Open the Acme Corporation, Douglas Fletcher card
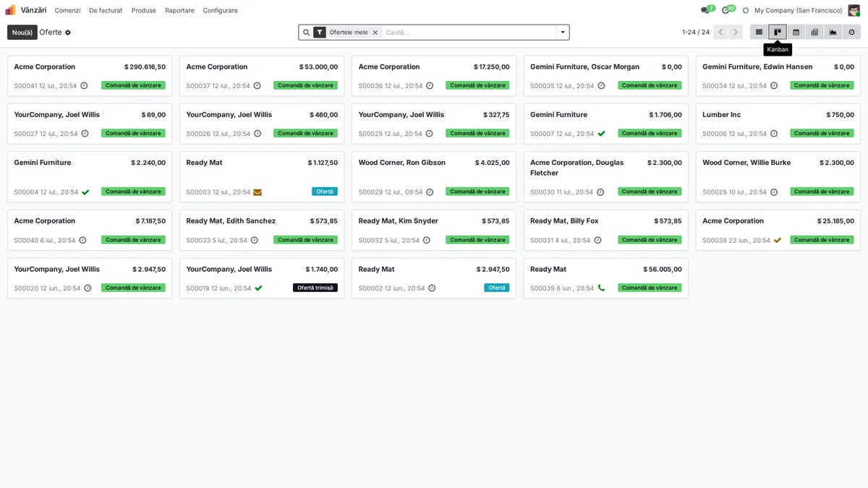Screen dimensions: 868x488 click(606, 177)
